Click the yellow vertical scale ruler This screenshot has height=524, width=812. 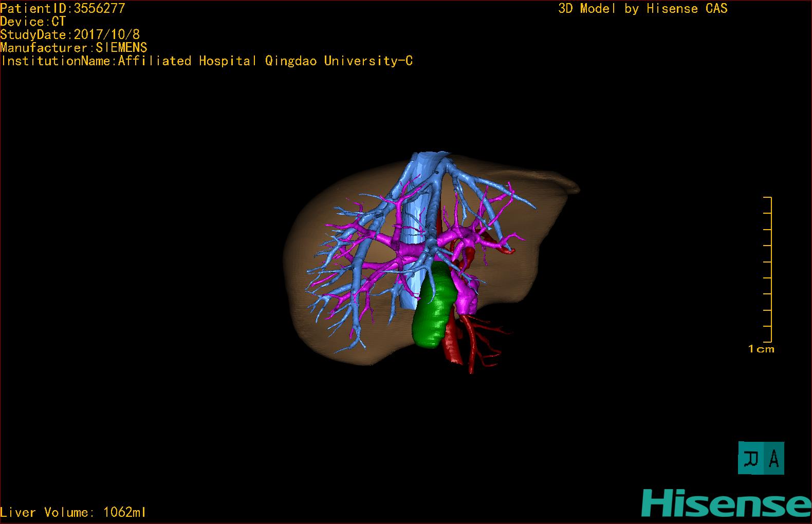point(768,269)
